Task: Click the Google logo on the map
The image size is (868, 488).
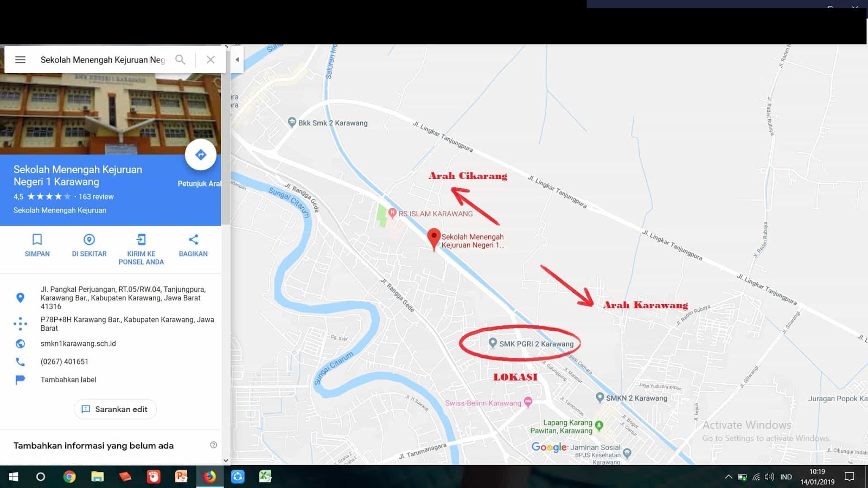Action: click(550, 447)
